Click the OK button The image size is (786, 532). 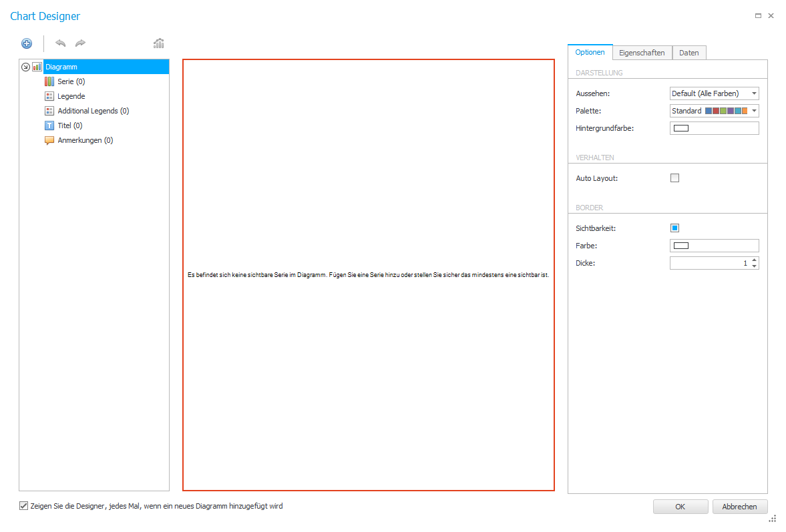point(680,507)
